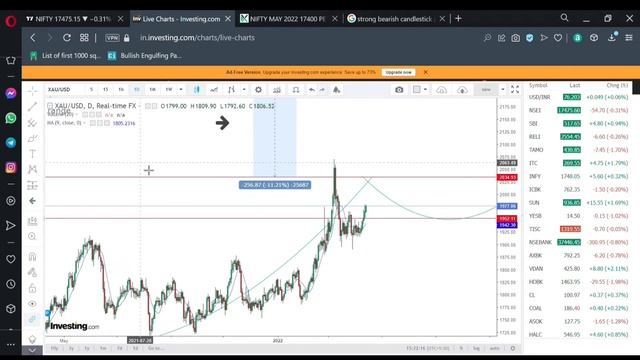Select the crosshair cursor tool
Viewport: 640px width, 360px height.
coord(32,91)
